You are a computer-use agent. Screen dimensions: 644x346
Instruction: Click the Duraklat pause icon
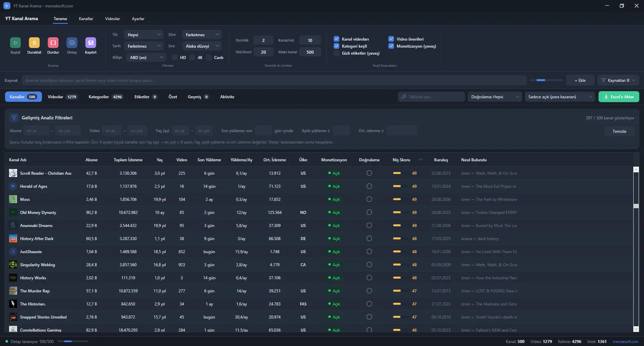34,43
